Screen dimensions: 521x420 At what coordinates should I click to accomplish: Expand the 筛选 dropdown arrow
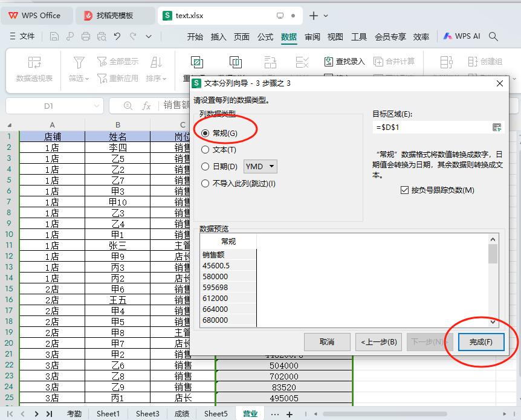pyautogui.click(x=87, y=79)
